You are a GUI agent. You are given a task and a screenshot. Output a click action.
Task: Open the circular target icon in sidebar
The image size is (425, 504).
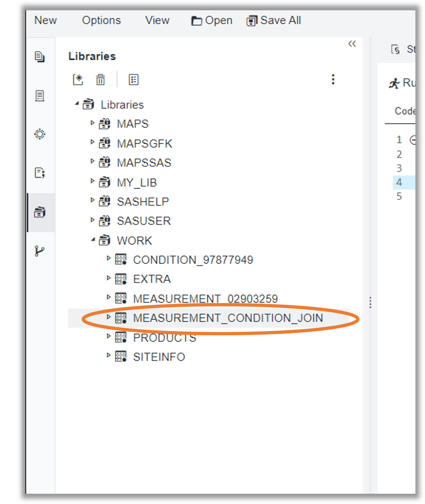[40, 134]
